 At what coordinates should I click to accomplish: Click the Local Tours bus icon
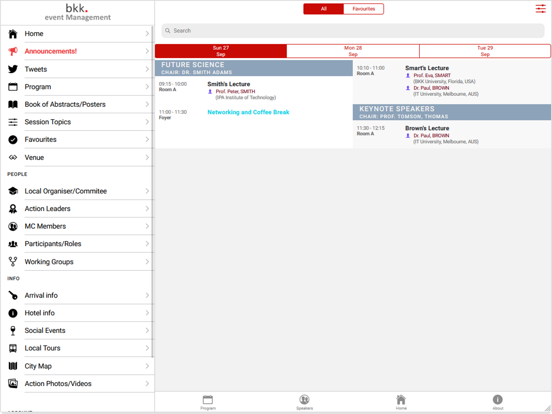pos(13,348)
